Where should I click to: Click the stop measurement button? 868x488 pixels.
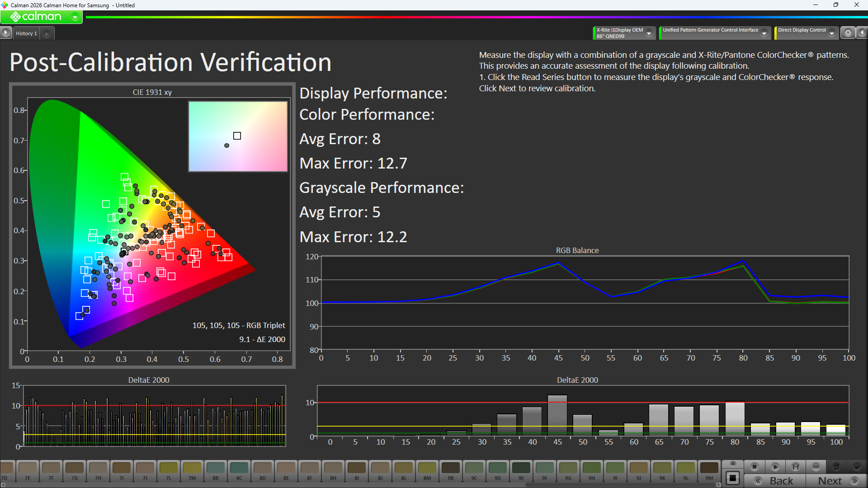[754, 467]
